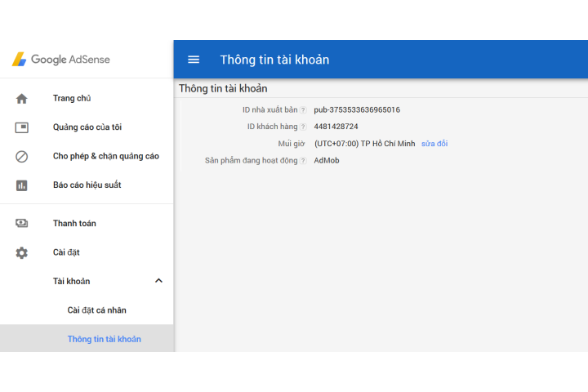Click the sửa đổi time zone link
Image resolution: width=588 pixels, height=392 pixels.
click(434, 144)
